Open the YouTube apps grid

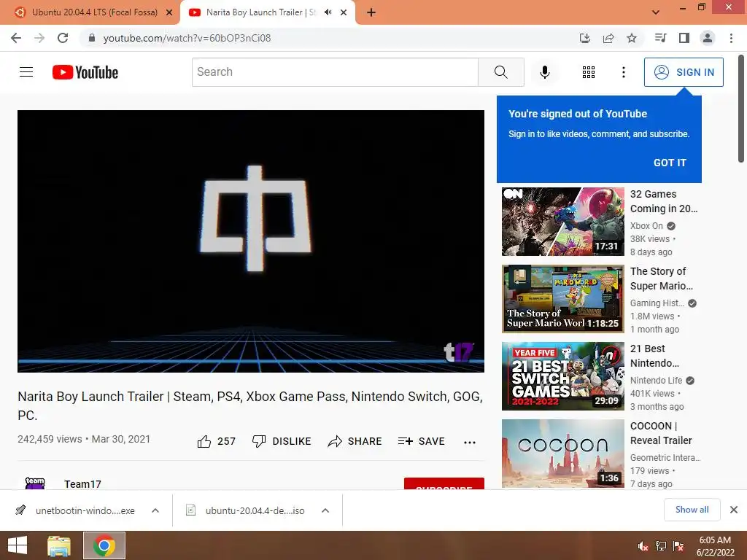[589, 72]
